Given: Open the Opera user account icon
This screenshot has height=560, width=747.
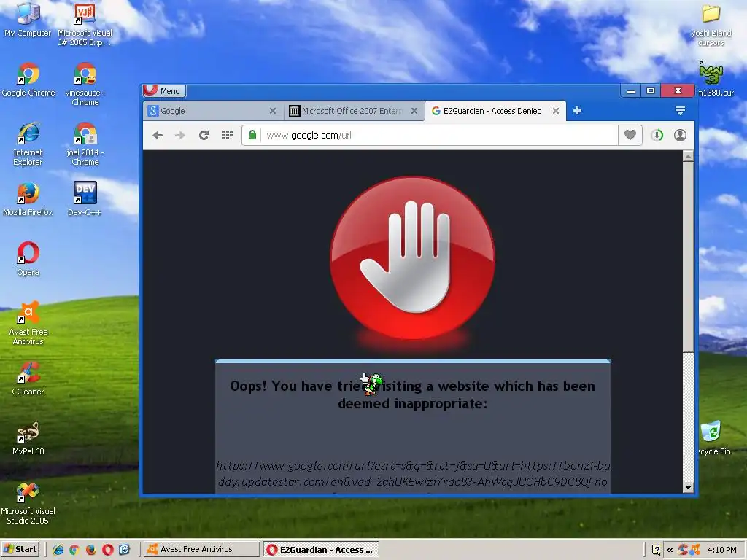Looking at the screenshot, I should (680, 135).
